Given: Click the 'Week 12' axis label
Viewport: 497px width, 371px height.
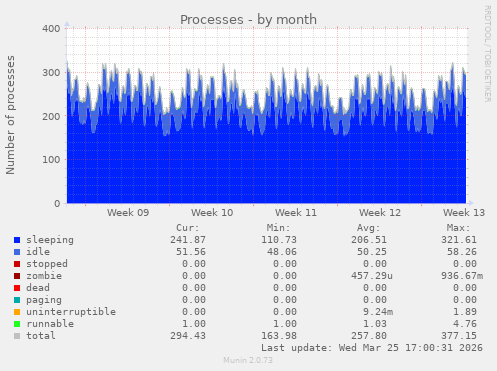Looking at the screenshot, I should coord(380,213).
